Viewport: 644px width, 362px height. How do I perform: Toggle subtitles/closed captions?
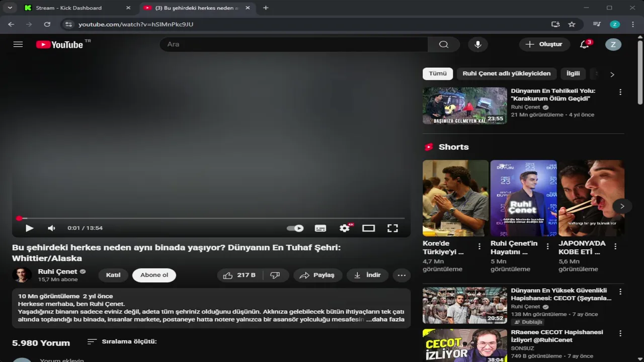point(320,228)
